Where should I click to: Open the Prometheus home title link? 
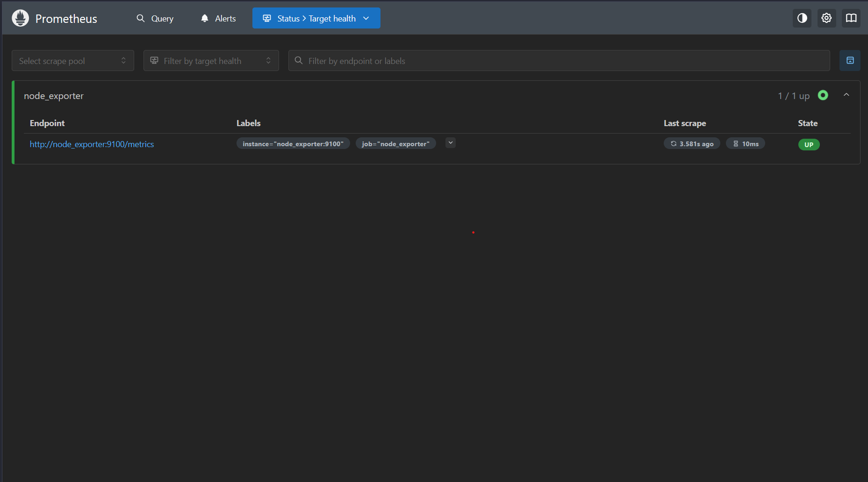[x=66, y=19]
